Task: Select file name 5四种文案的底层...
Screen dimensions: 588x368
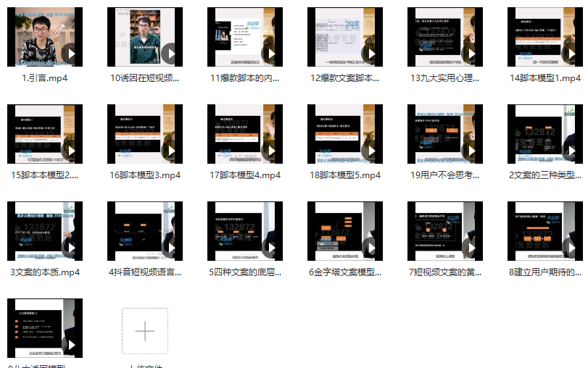Action: click(245, 272)
